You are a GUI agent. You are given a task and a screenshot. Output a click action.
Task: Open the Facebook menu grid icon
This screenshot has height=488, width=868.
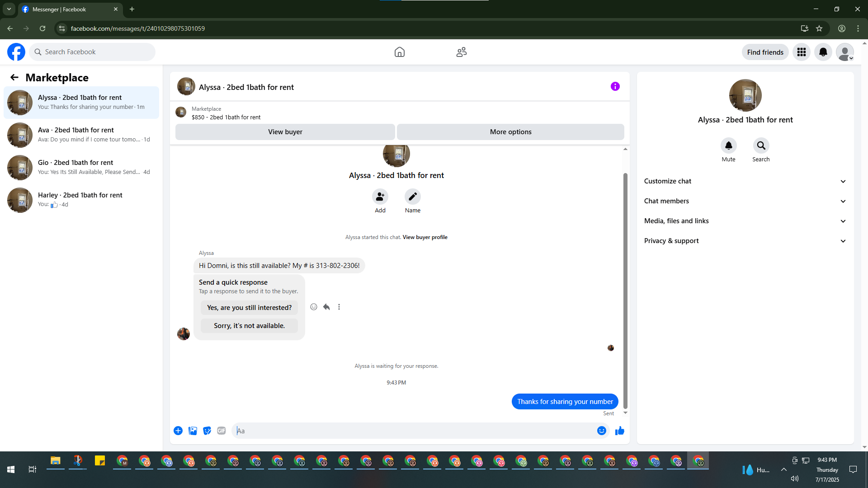[x=802, y=52]
